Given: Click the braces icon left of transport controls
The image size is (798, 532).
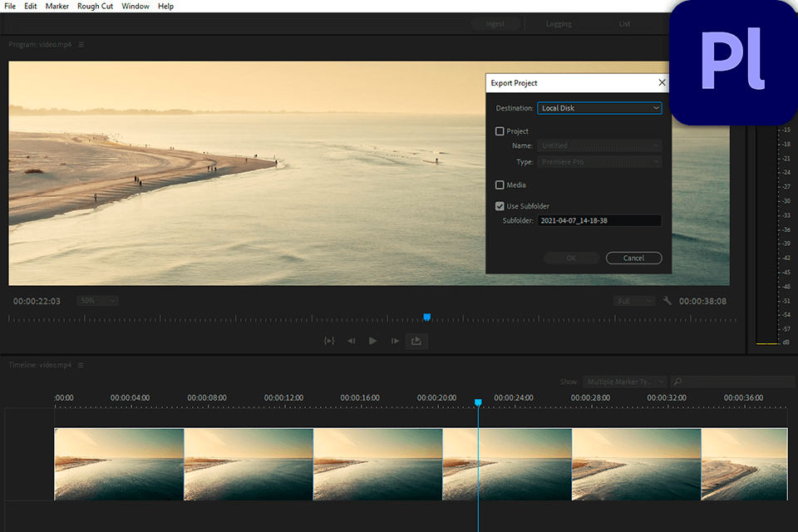Looking at the screenshot, I should click(329, 341).
